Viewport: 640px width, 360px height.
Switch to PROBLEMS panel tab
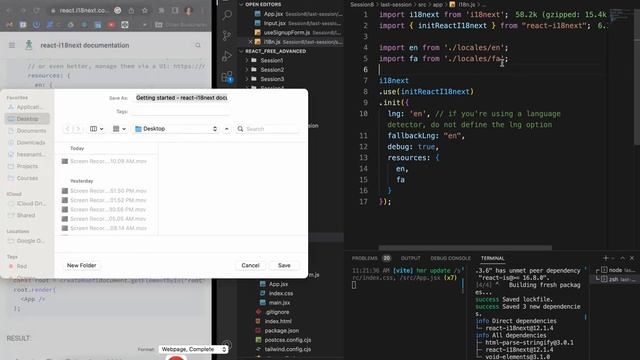click(x=364, y=258)
